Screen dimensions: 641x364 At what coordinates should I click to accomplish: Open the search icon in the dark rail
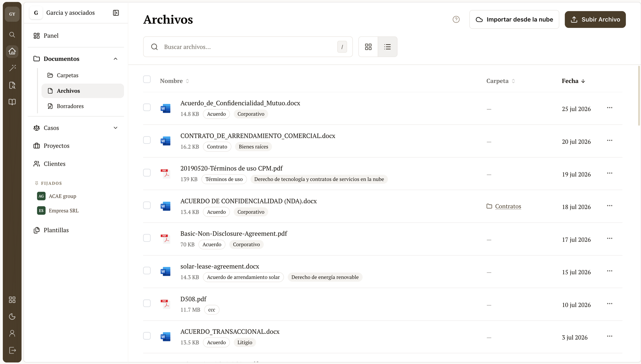(x=12, y=35)
